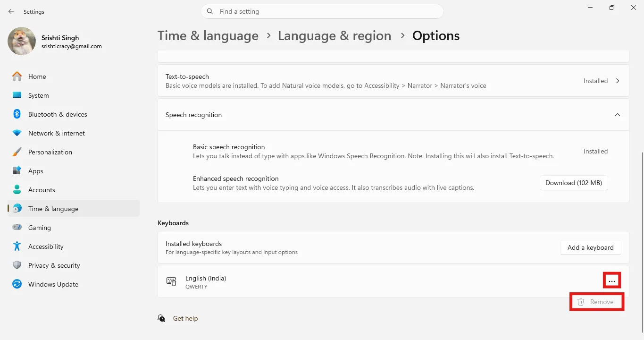
Task: Click the Bluetooth icon in sidebar
Action: (17, 114)
